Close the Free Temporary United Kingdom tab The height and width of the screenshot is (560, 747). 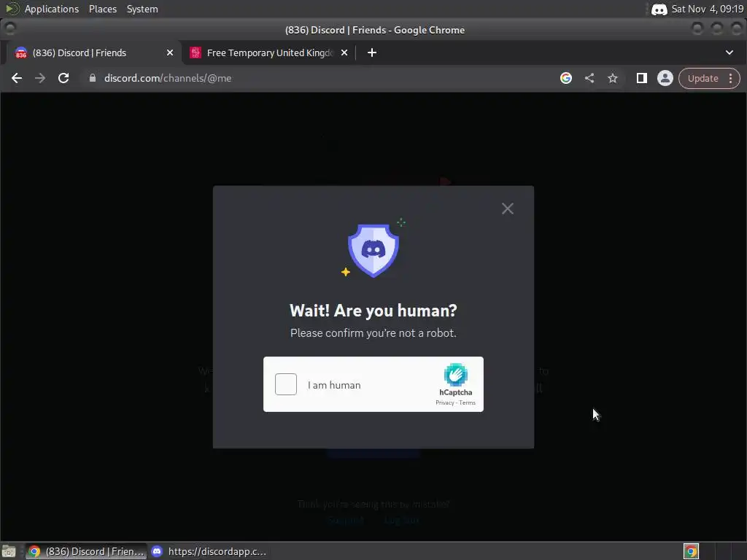[x=344, y=52]
